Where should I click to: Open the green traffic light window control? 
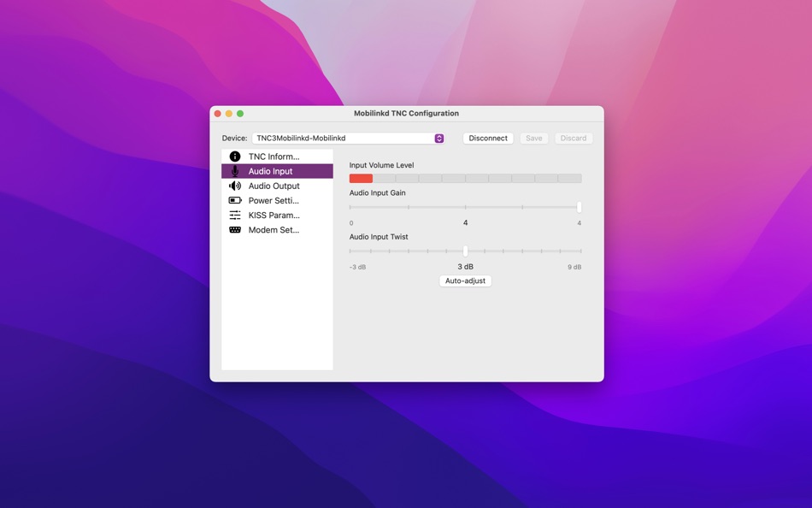click(x=239, y=112)
